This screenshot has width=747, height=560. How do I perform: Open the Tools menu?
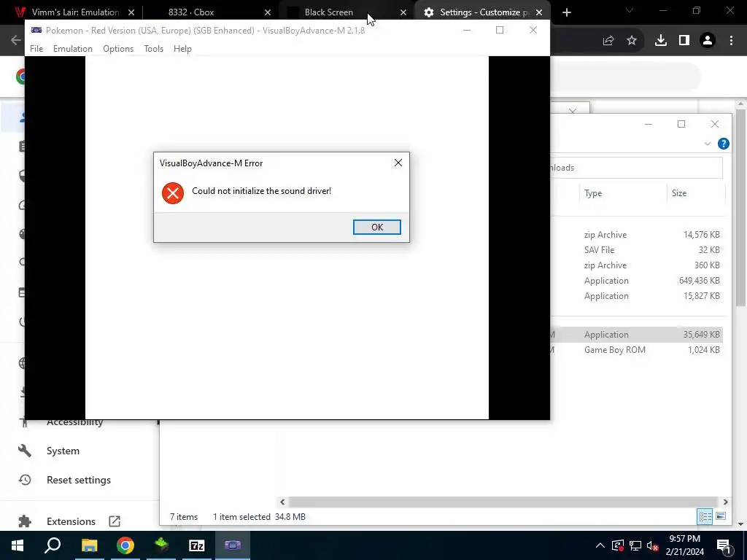[x=153, y=49]
